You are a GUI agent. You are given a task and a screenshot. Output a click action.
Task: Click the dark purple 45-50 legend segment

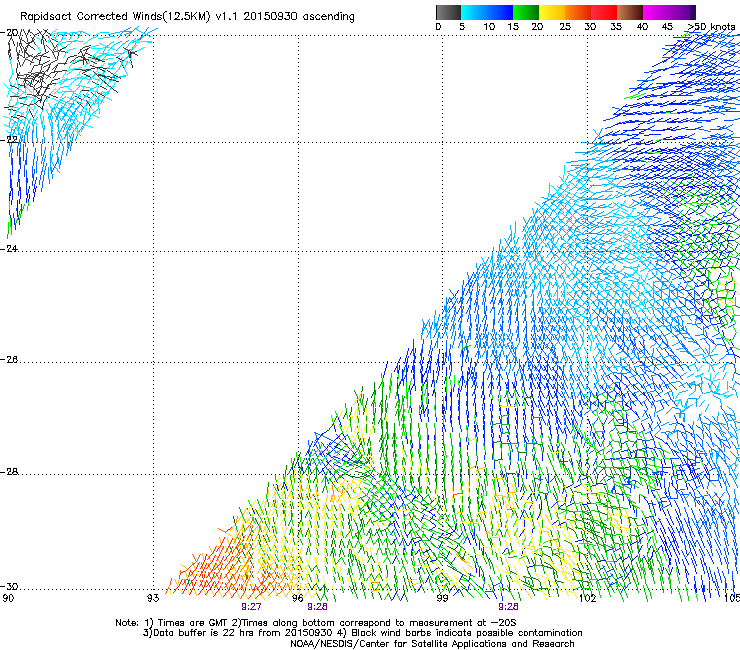coord(682,12)
